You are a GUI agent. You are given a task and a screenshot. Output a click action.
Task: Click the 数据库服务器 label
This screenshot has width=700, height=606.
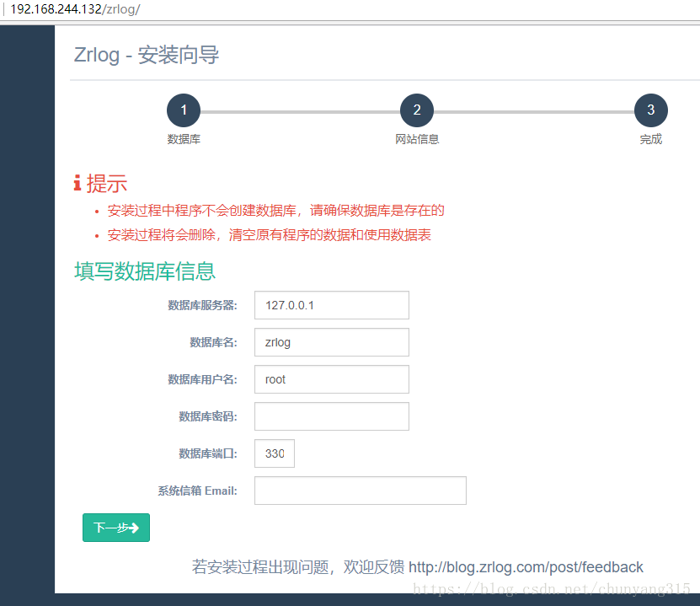202,305
